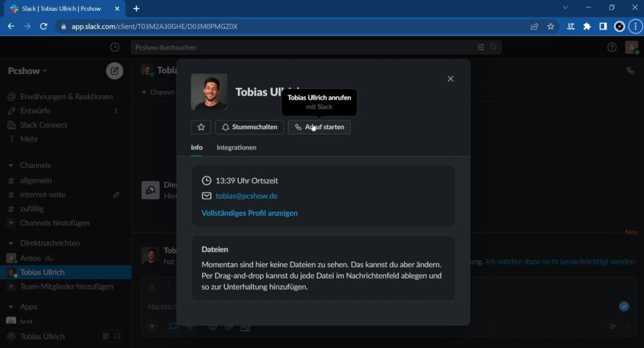Go back in the browser
Screen dimensions: 644x348
(x=11, y=26)
